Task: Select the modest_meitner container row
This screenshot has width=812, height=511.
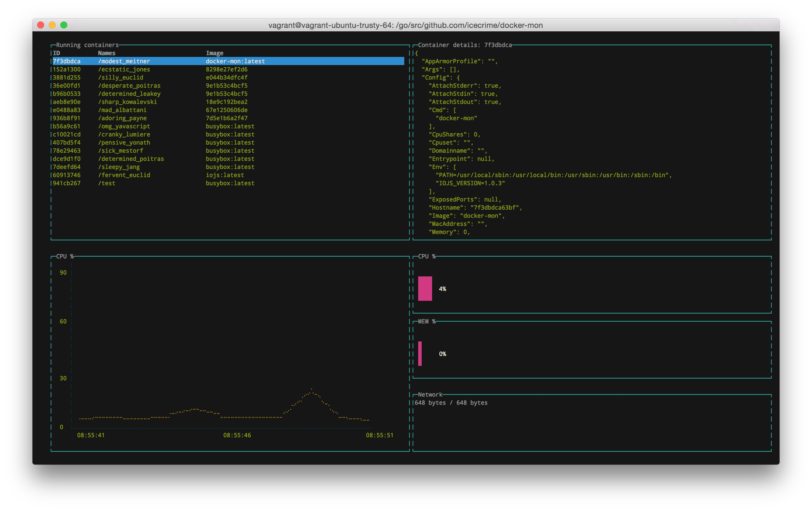Action: [124, 61]
